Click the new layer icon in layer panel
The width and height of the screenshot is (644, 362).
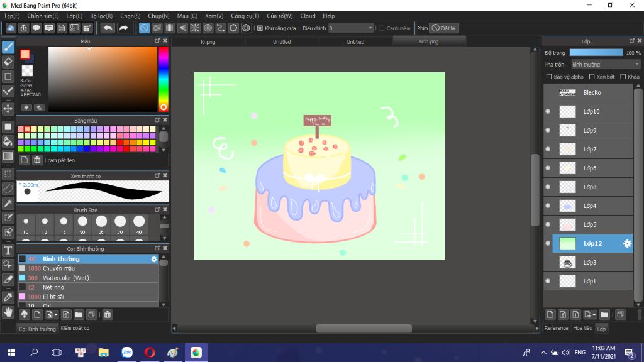click(x=550, y=315)
